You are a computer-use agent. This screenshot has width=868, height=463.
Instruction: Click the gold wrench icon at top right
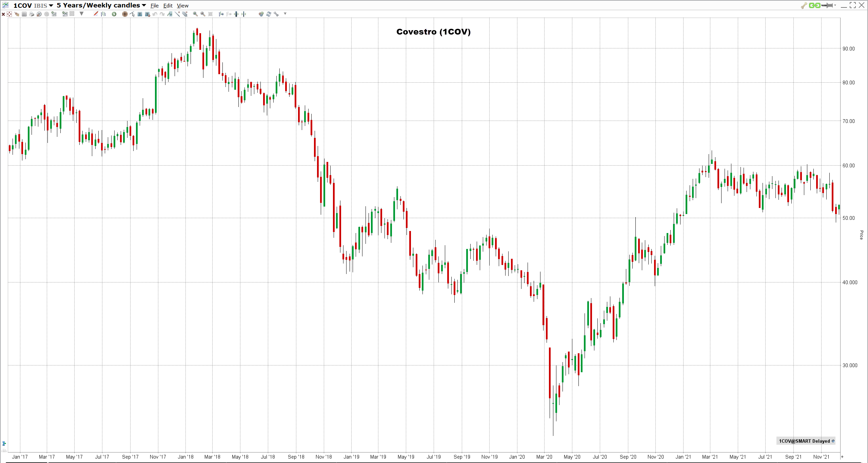point(804,5)
